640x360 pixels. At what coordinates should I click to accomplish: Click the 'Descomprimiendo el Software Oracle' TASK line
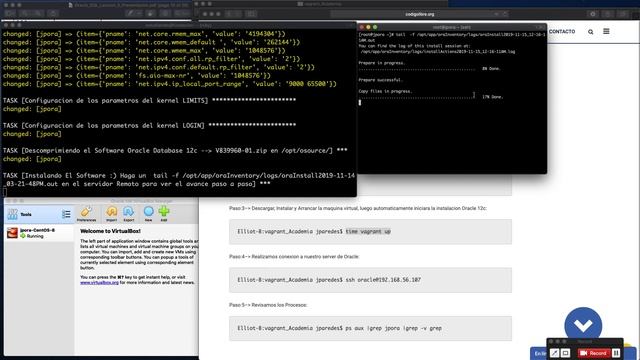175,150
